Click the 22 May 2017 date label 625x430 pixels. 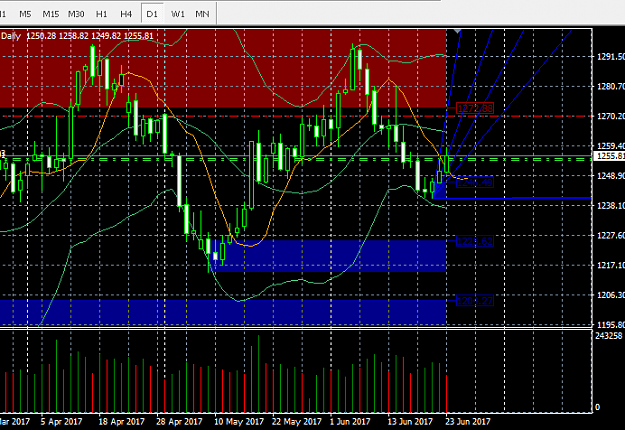click(297, 421)
